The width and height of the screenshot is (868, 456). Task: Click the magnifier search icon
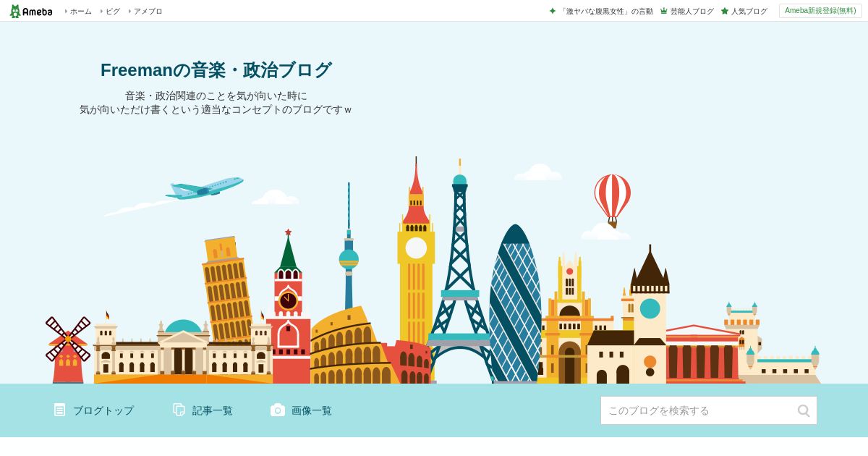pyautogui.click(x=804, y=410)
